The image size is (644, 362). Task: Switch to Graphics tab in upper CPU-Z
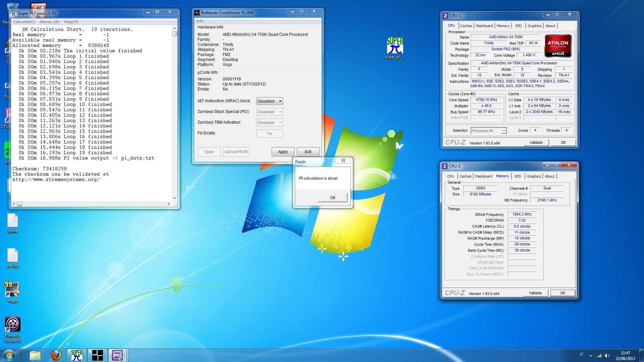tap(534, 26)
